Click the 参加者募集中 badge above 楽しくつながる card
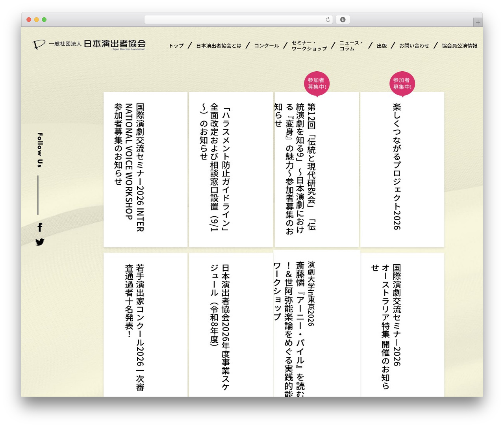Image resolution: width=504 pixels, height=427 pixels. coord(402,84)
